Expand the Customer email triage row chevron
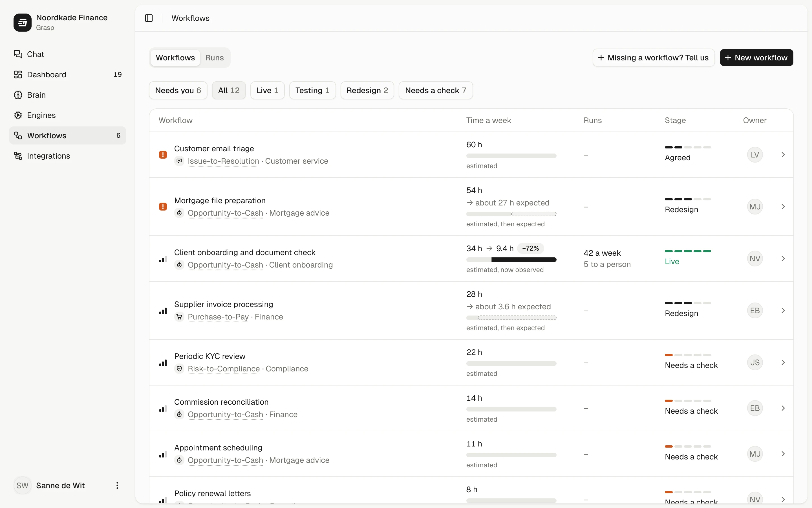This screenshot has width=812, height=508. point(783,155)
